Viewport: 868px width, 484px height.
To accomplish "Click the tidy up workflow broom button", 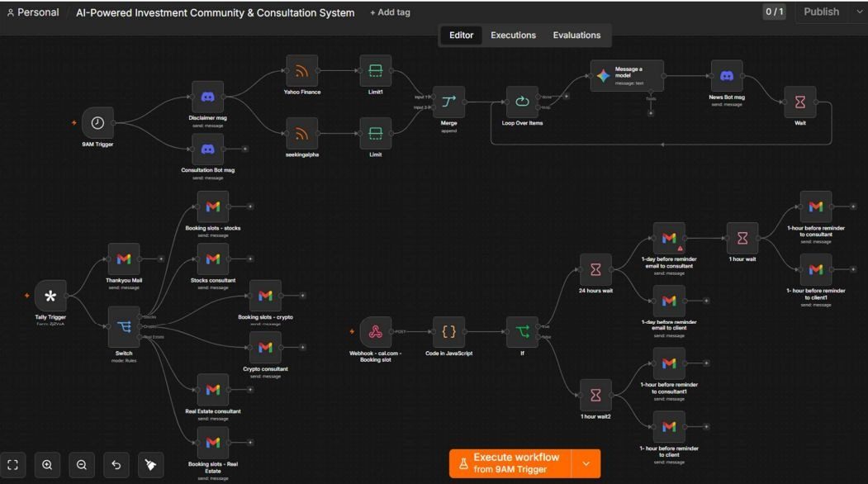I will (150, 465).
